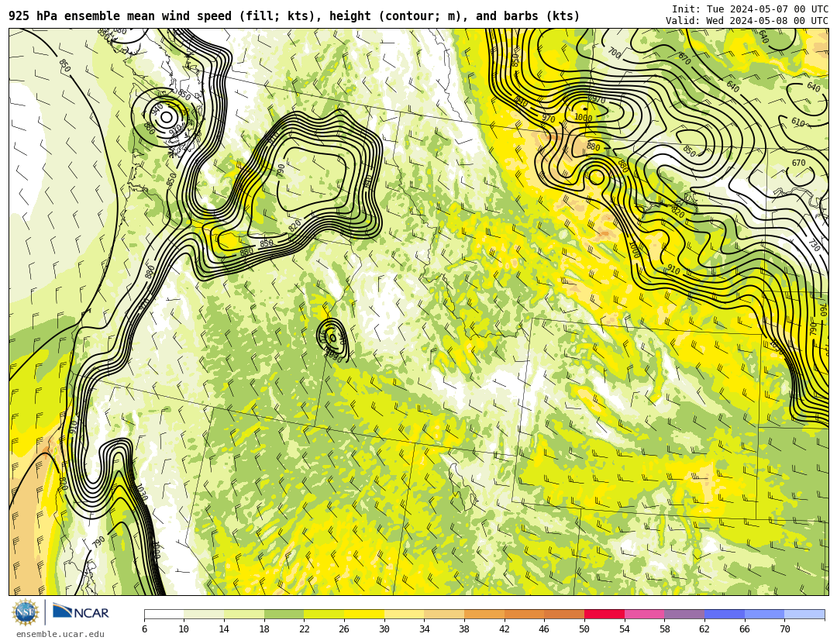Pick the red 50–54 kts colorbar swatch
The image size is (837, 644).
point(604,614)
